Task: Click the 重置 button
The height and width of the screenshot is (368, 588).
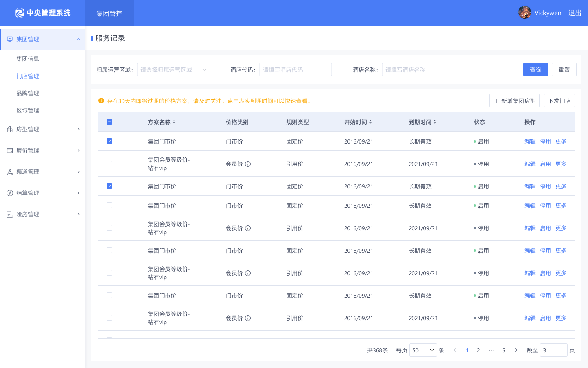Action: pos(564,70)
